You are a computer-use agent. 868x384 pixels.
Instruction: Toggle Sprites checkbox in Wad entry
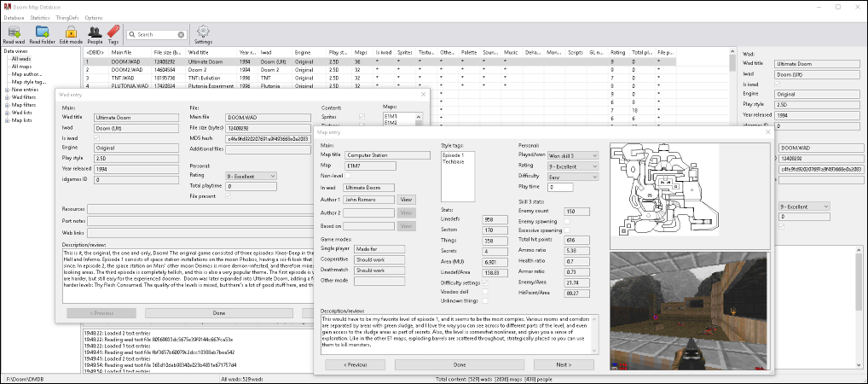362,117
